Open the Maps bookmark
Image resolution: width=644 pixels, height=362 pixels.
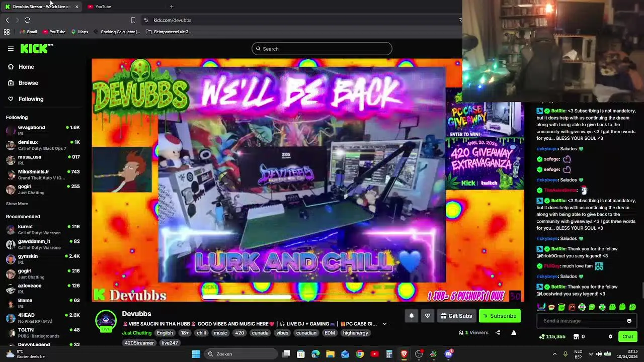point(79,32)
